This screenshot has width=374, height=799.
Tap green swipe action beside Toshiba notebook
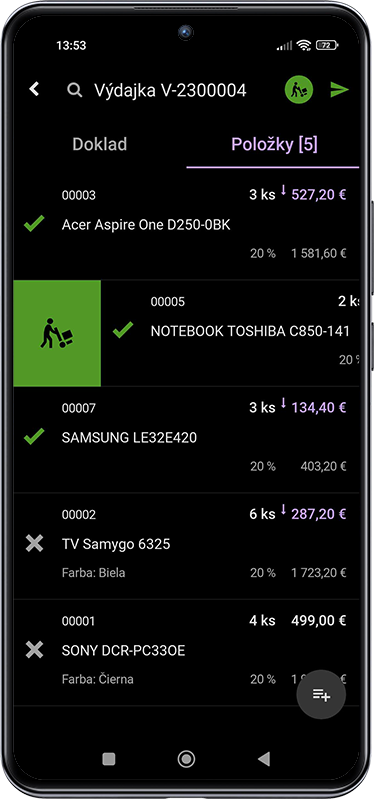pyautogui.click(x=57, y=333)
